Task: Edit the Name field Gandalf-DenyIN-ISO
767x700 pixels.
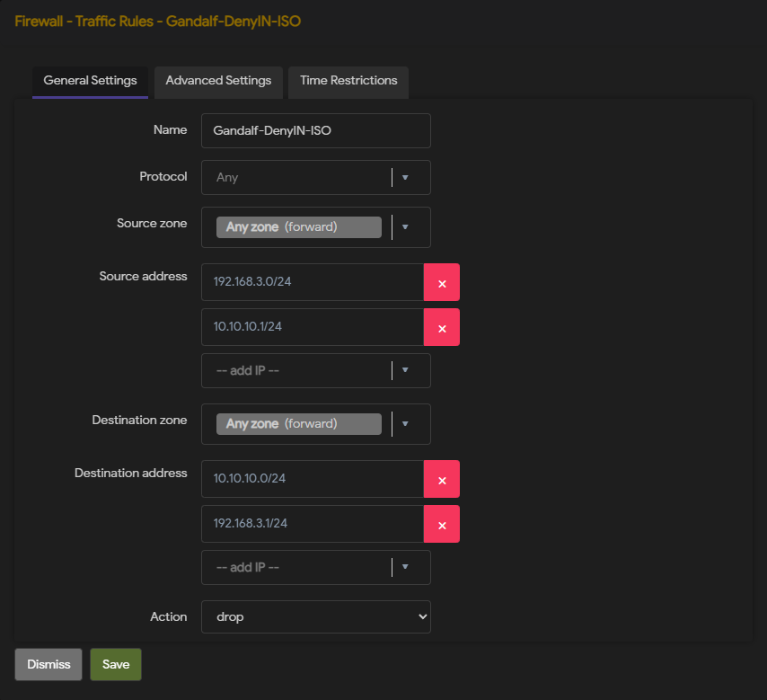Action: click(316, 130)
